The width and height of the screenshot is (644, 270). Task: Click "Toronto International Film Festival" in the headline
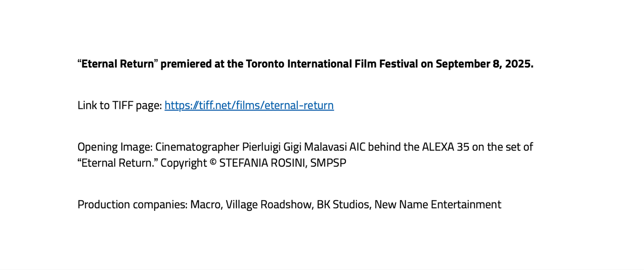331,64
